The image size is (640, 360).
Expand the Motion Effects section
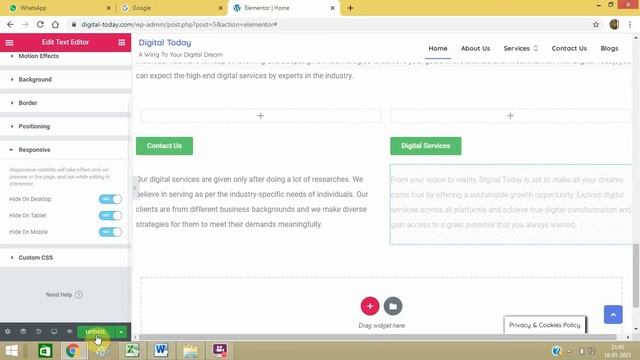click(65, 56)
